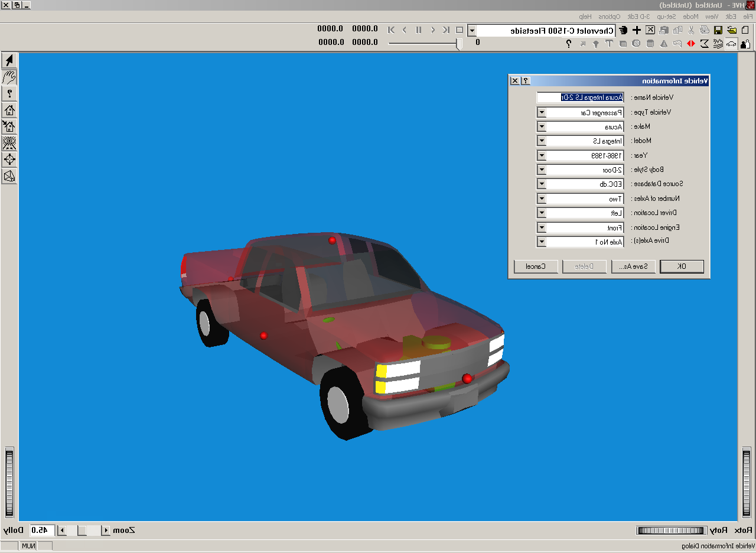This screenshot has width=756, height=553.
Task: Click the cone shape toolbar icon
Action: coord(663,44)
